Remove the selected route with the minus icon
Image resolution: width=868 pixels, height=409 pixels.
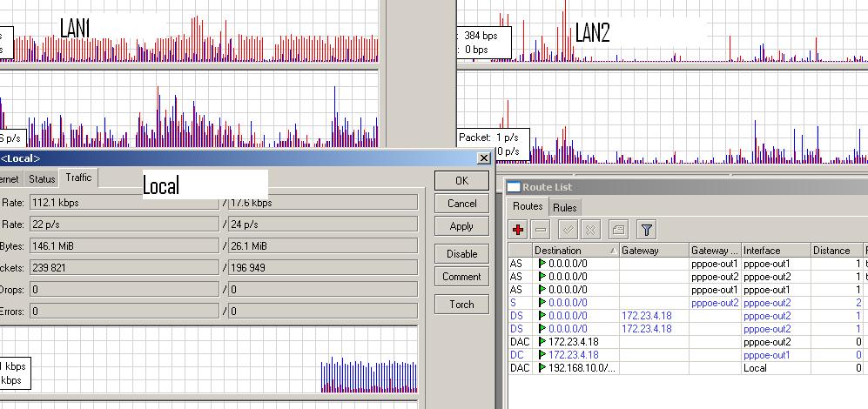(541, 229)
